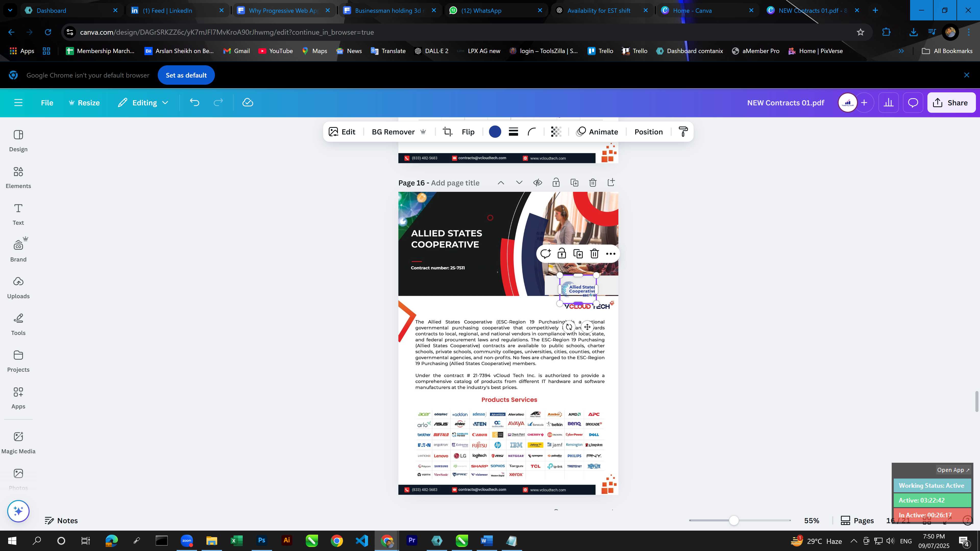Add a comment on the selected element
Viewport: 980px width, 551px height.
(x=546, y=254)
